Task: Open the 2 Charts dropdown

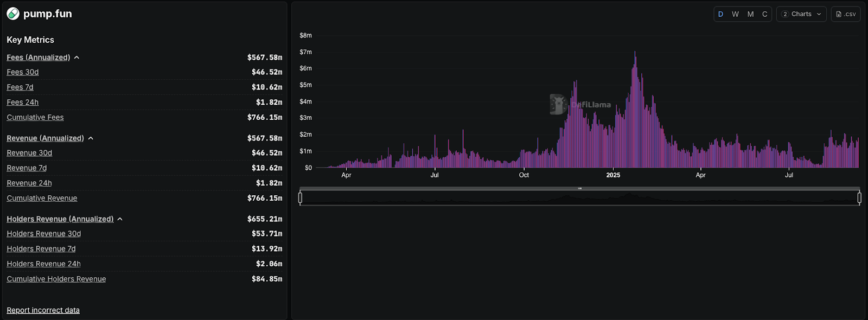Action: point(801,14)
